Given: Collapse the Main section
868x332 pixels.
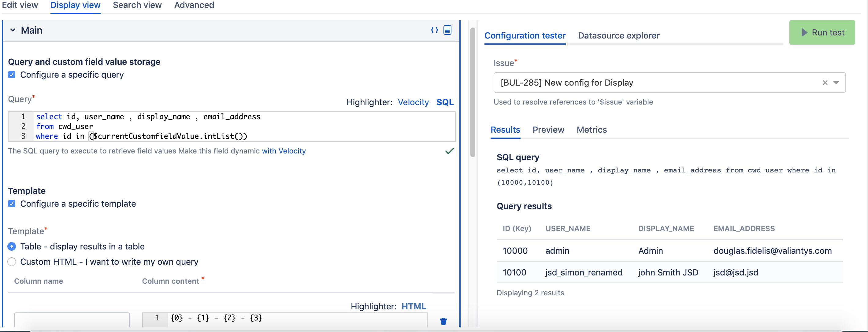Looking at the screenshot, I should pyautogui.click(x=13, y=30).
